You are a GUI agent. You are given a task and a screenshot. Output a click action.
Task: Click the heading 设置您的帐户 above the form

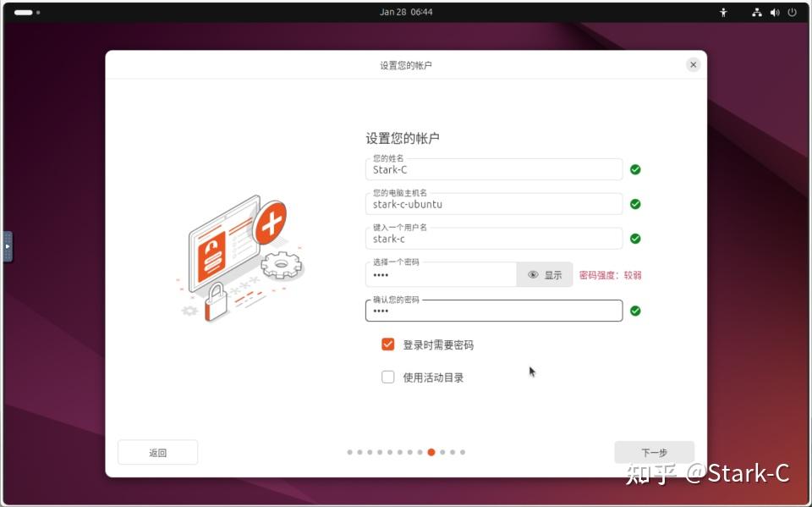click(x=403, y=139)
